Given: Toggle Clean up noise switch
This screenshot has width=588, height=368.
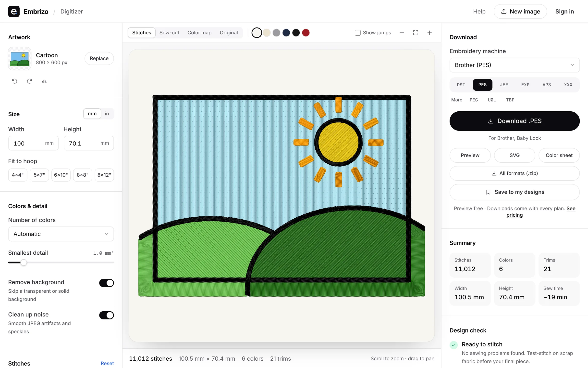Looking at the screenshot, I should (106, 315).
